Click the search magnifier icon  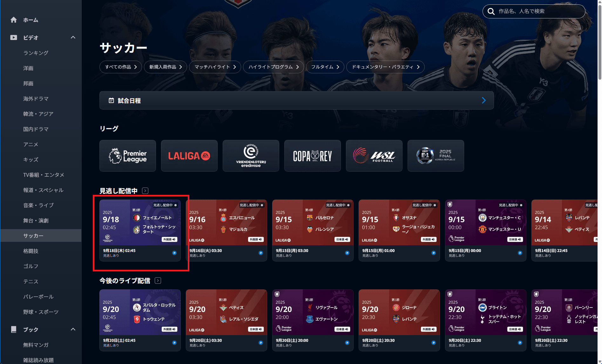click(x=491, y=11)
